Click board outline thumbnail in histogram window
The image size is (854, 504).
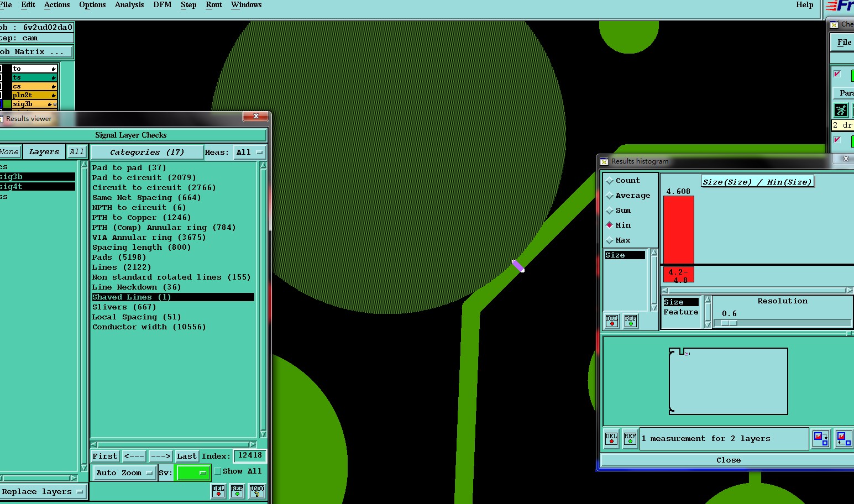pyautogui.click(x=728, y=381)
